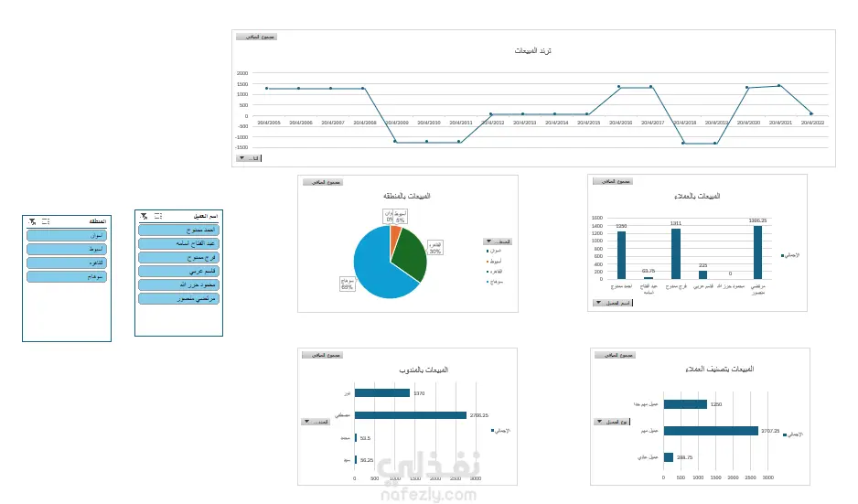858x504 pixels.
Task: Click مجموع الصافي button on customers bar chart
Action: (613, 181)
